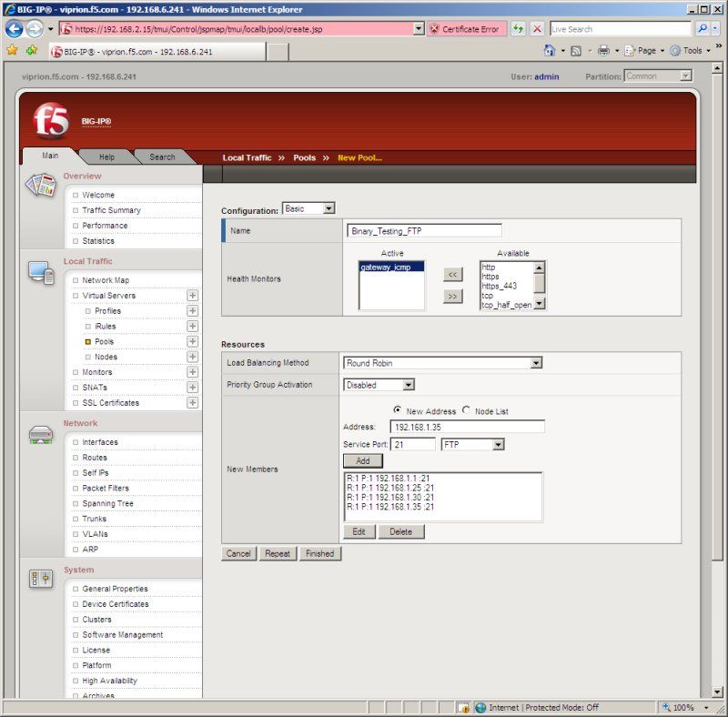728x717 pixels.
Task: Open the Partition Common dropdown
Action: point(658,76)
